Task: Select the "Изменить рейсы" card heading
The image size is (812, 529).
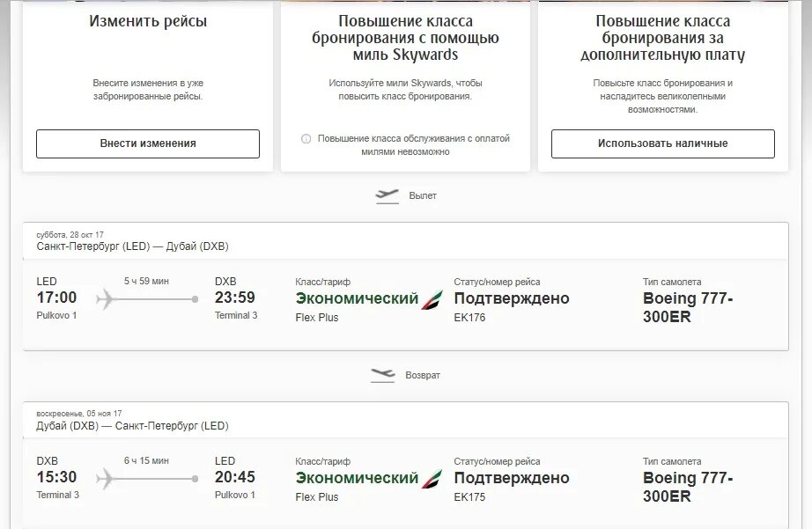Action: coord(148,21)
